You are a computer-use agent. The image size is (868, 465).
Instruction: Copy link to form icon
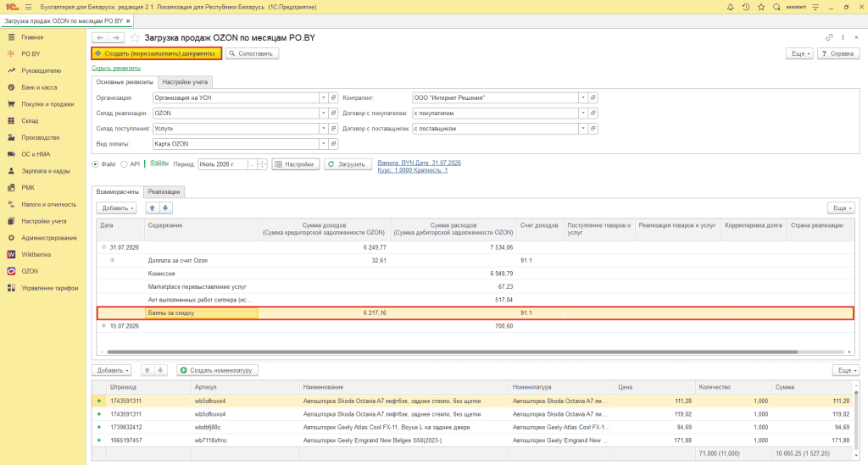point(829,37)
